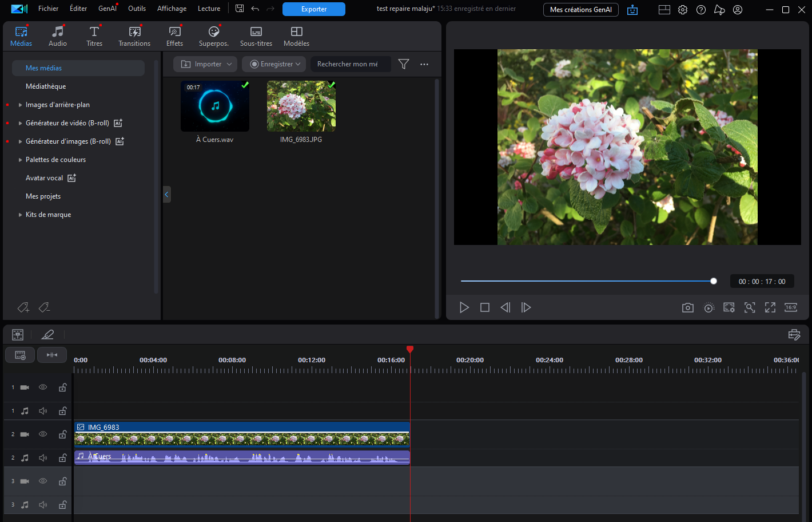Open the Fichier menu
Viewport: 812px width, 522px height.
click(48, 9)
